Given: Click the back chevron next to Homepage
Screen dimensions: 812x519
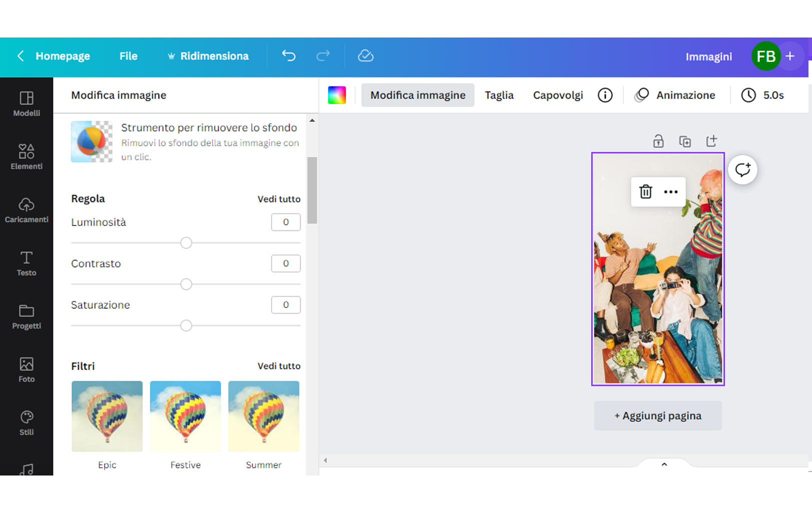Looking at the screenshot, I should (21, 56).
